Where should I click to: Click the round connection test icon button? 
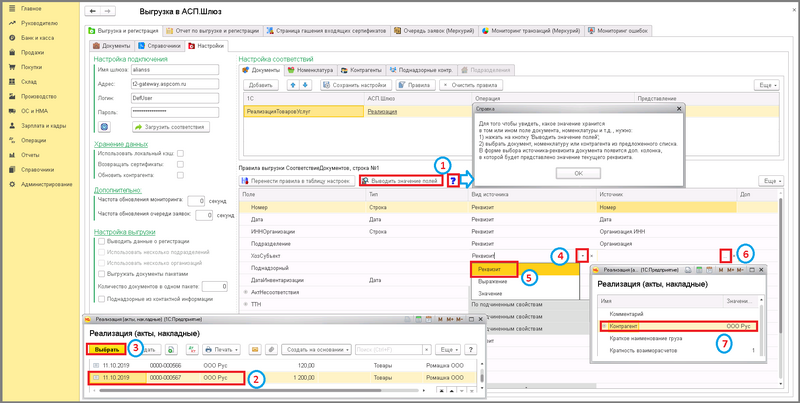(x=104, y=127)
